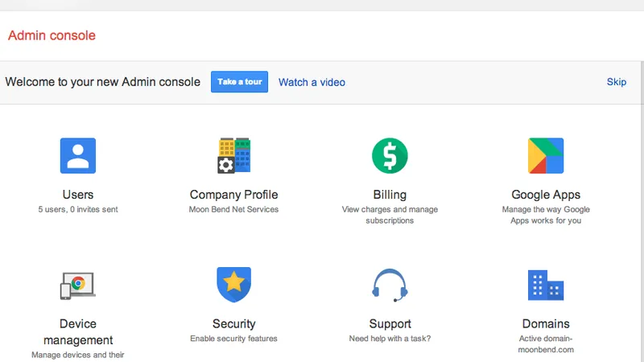
Task: Follow the Watch a video link
Action: point(312,82)
